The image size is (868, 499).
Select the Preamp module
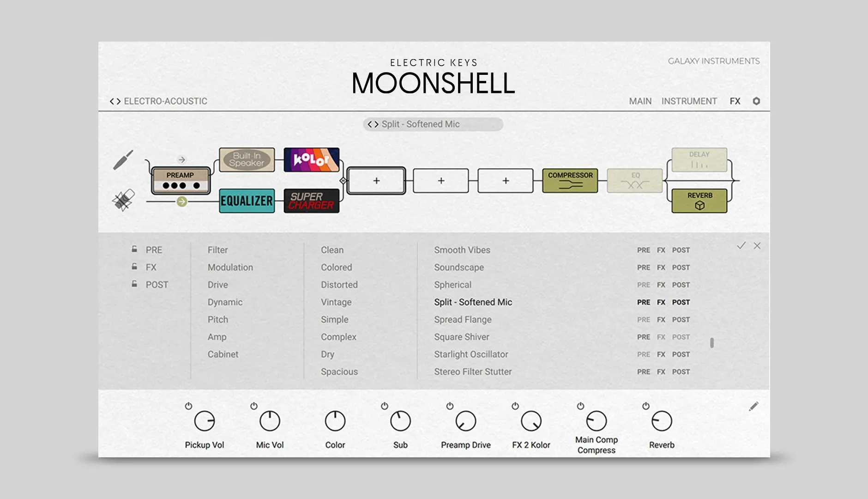181,181
